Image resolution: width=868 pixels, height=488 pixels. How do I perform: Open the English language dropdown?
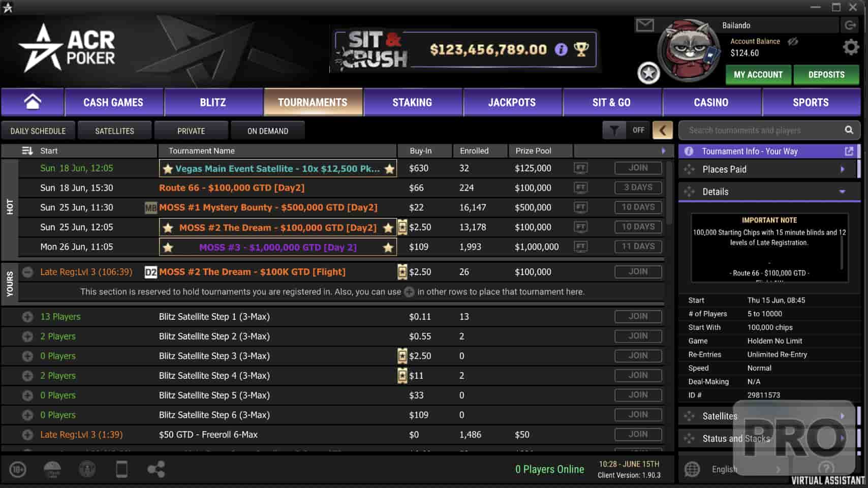pos(746,469)
